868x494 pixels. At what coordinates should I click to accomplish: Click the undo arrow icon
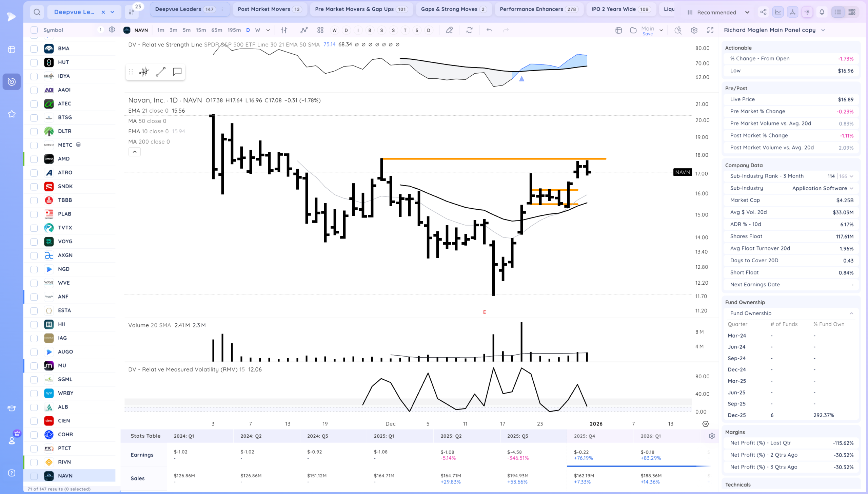[489, 30]
